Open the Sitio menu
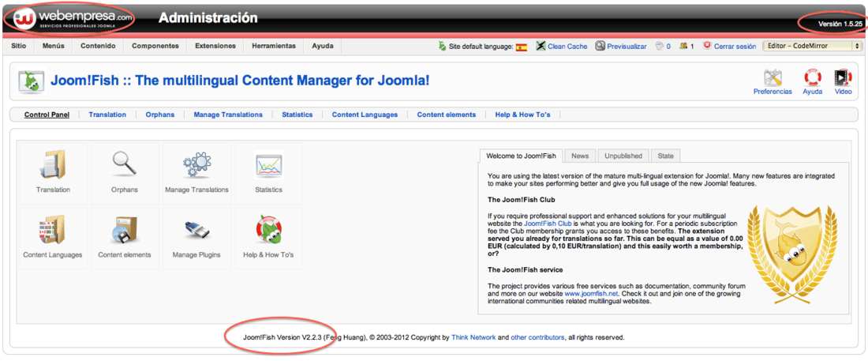This screenshot has height=361, width=868. click(x=19, y=46)
